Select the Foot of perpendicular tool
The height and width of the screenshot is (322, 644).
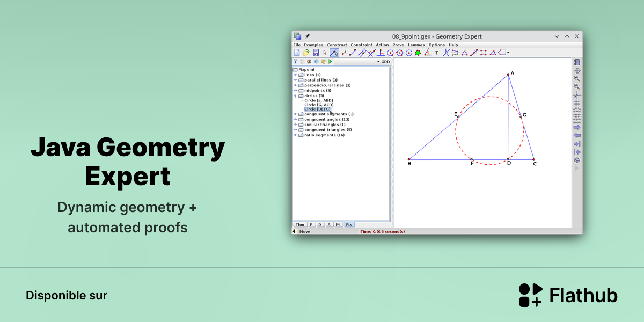tap(381, 53)
